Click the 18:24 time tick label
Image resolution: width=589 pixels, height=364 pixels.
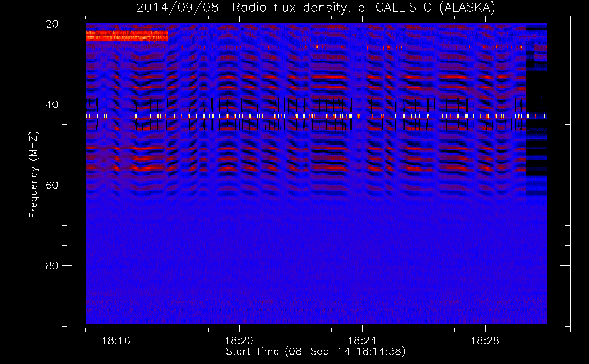pos(362,341)
